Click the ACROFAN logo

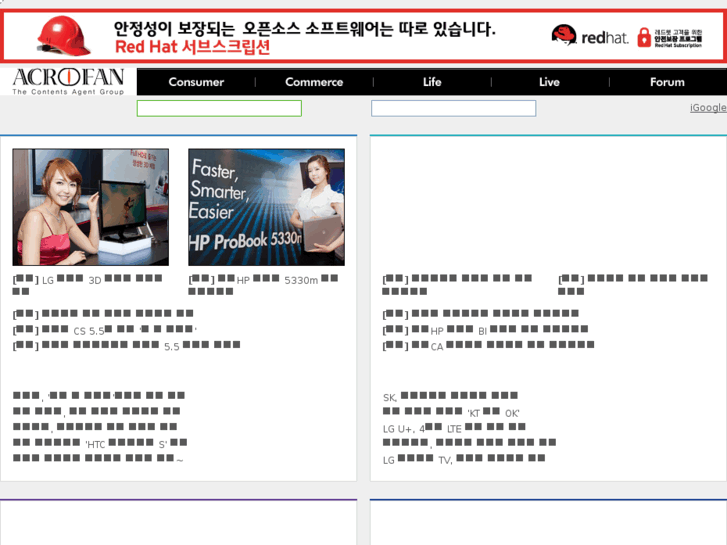tap(69, 82)
